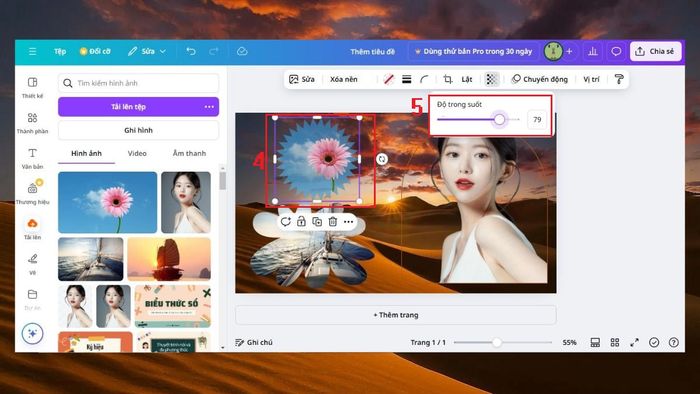Click the redo arrow icon
Image resolution: width=700 pixels, height=394 pixels.
point(214,51)
